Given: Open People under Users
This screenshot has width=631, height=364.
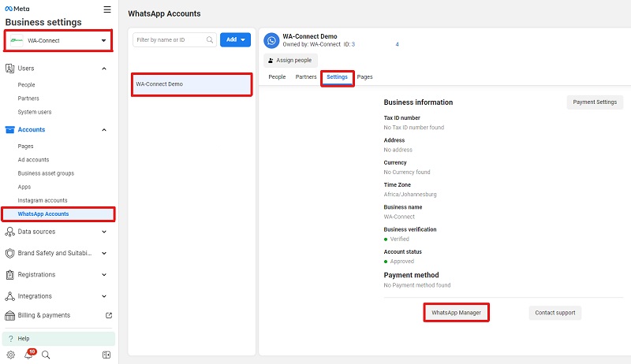Looking at the screenshot, I should (x=26, y=85).
